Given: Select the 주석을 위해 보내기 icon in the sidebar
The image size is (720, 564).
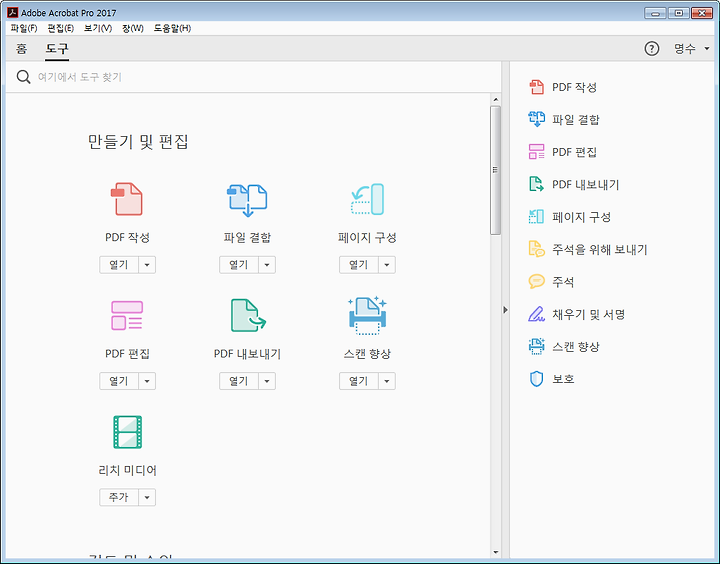Looking at the screenshot, I should (x=536, y=249).
